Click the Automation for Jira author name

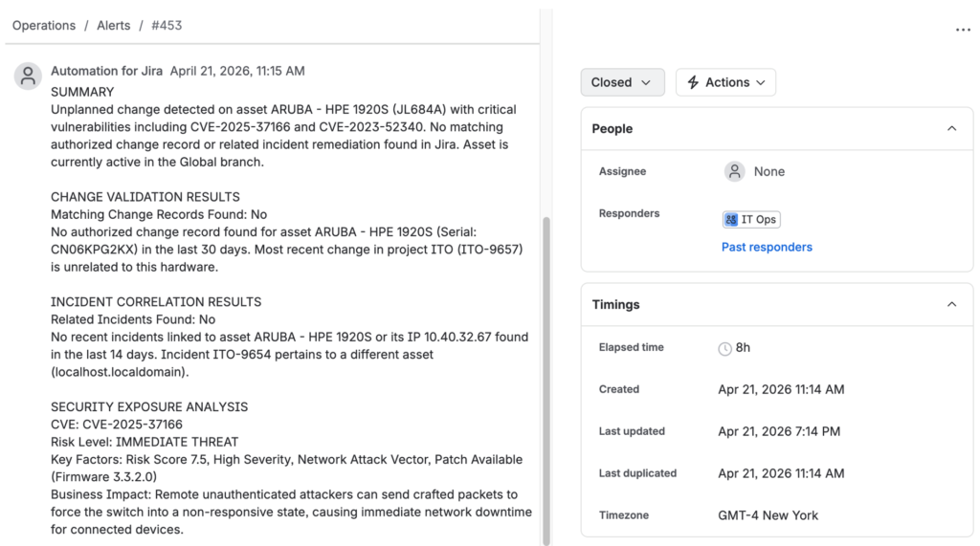(107, 71)
